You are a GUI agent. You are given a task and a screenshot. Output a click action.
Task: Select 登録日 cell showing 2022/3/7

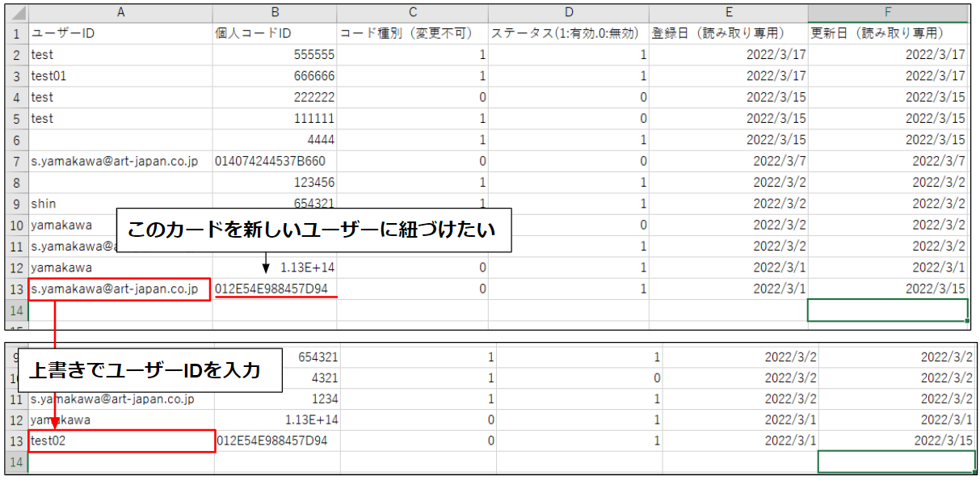tap(729, 161)
